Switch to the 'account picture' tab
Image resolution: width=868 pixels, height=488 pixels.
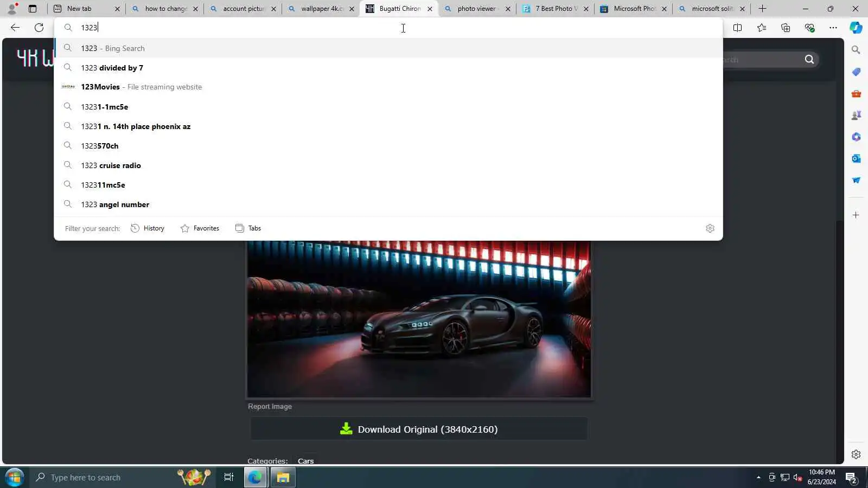(242, 9)
